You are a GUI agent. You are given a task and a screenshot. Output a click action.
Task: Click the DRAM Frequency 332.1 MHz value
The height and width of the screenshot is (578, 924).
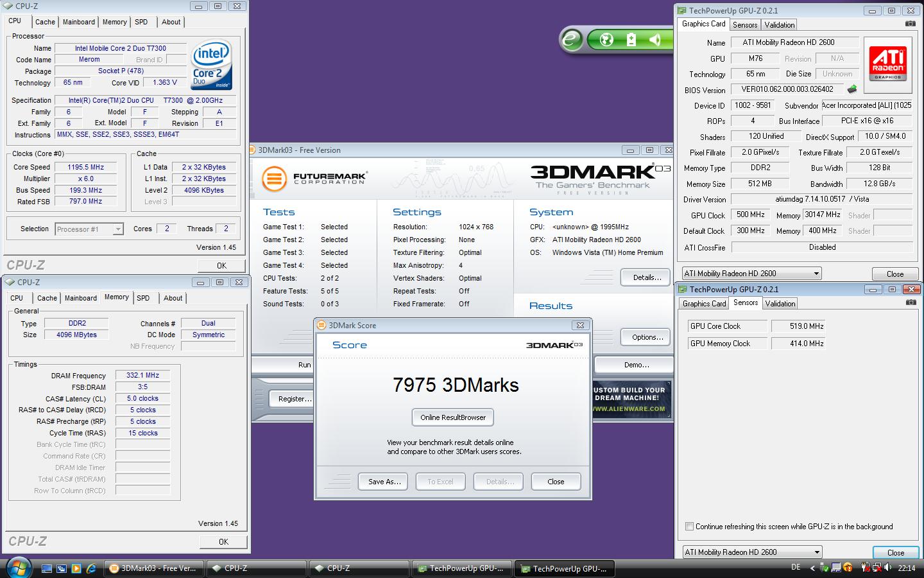pos(142,376)
